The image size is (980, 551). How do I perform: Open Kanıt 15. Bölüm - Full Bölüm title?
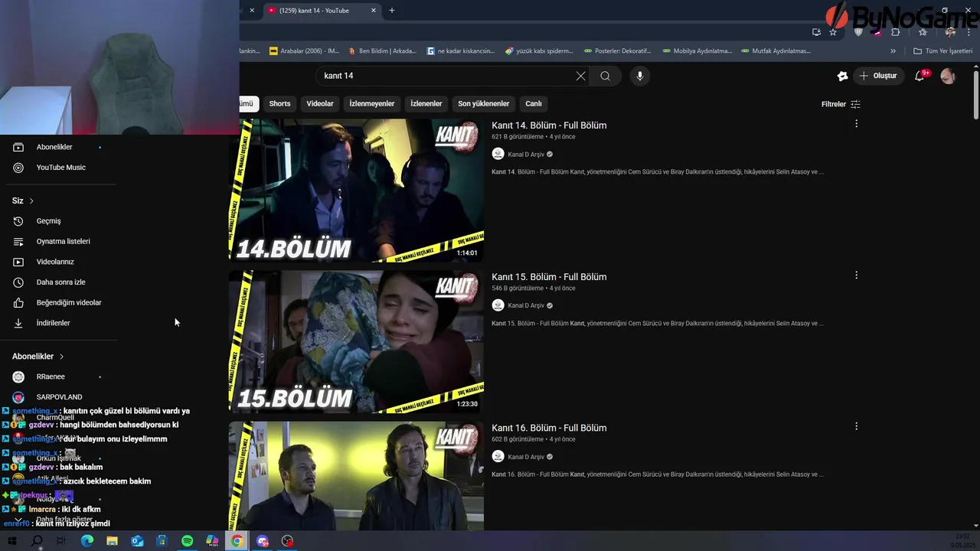[549, 277]
